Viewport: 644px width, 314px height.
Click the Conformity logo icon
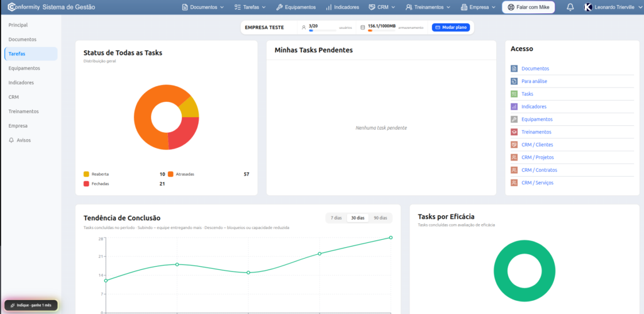click(x=12, y=7)
